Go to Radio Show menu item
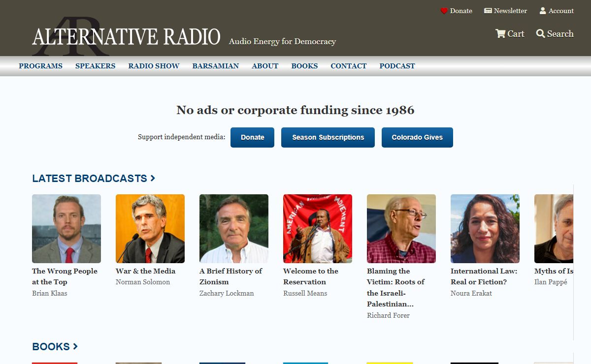 click(154, 66)
